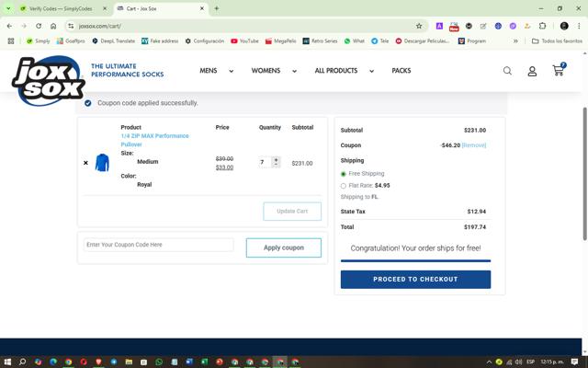Open the Chrome profile avatar

[564, 26]
